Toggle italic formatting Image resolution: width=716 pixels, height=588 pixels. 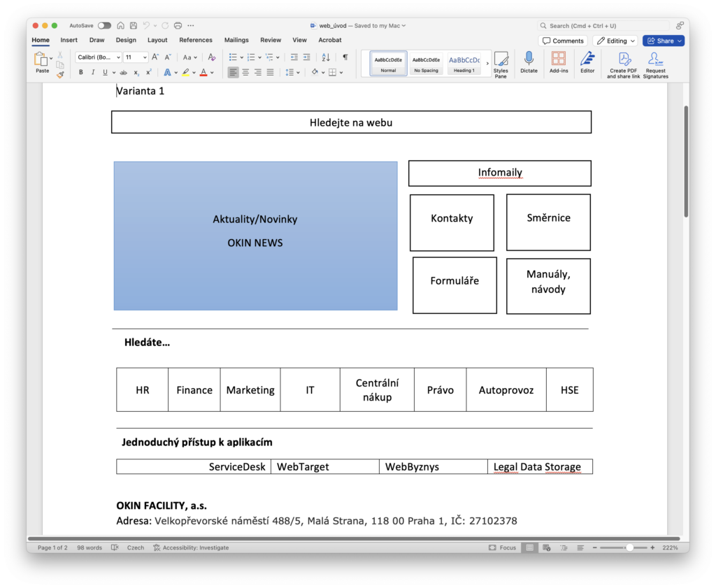93,73
